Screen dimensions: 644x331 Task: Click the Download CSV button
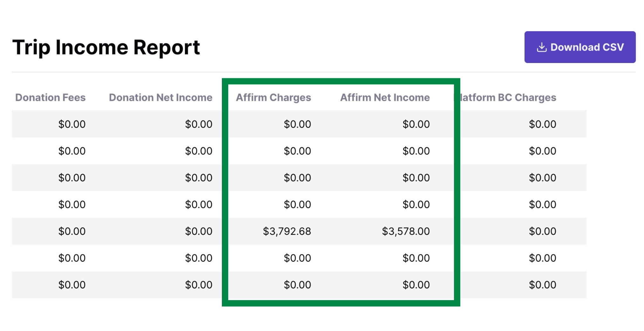click(580, 47)
